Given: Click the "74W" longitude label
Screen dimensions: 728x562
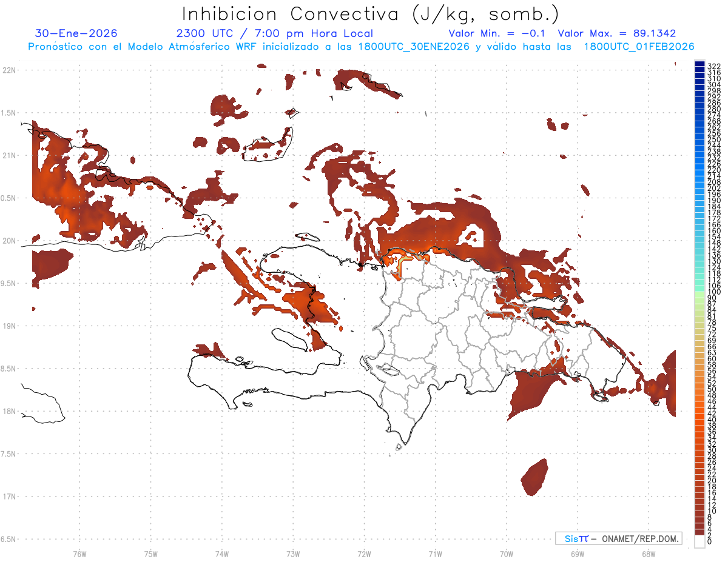Looking at the screenshot, I should [222, 553].
